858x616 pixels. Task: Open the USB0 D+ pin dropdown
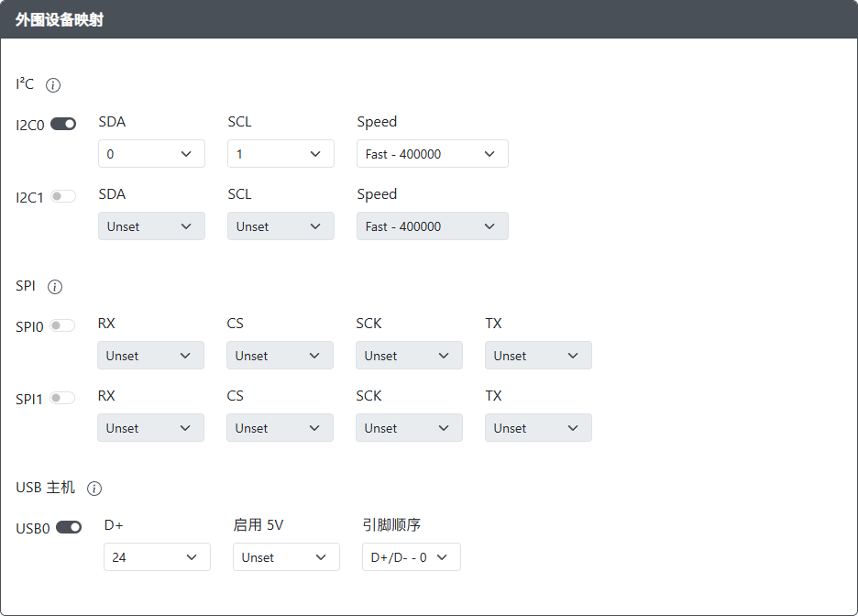pos(157,557)
